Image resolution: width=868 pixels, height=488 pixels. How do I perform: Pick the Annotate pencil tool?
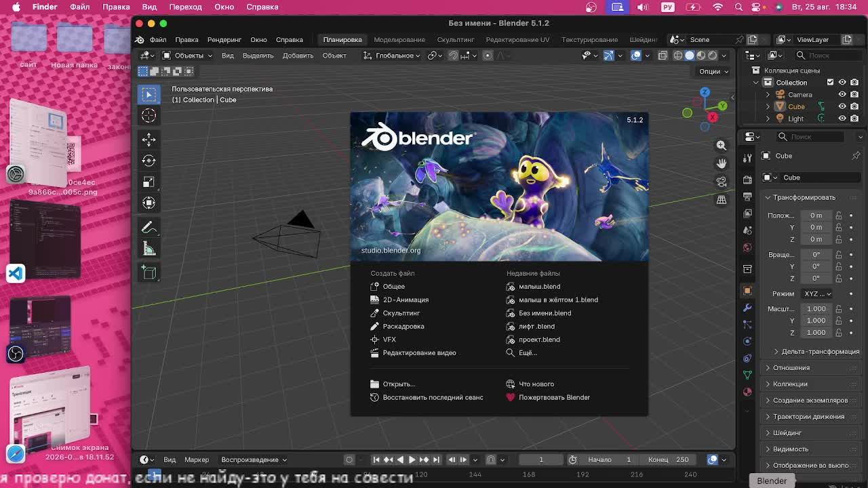point(149,228)
